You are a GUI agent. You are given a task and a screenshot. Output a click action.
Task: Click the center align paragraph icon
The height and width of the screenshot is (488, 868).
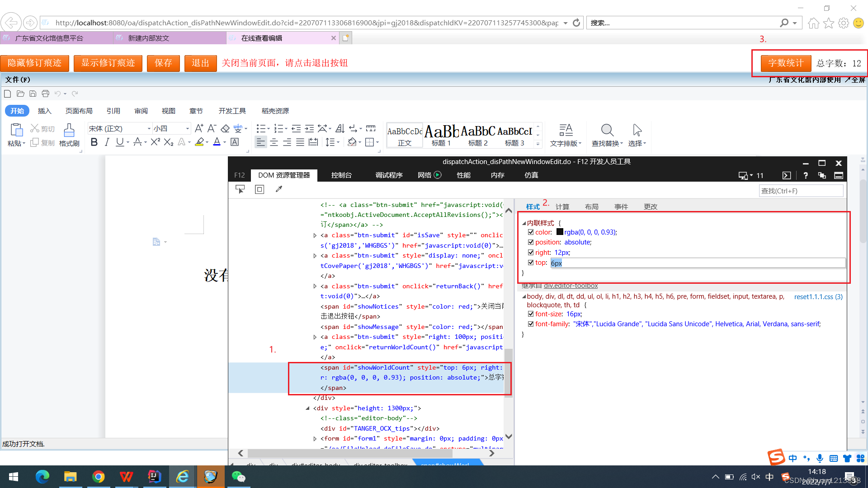tap(274, 142)
